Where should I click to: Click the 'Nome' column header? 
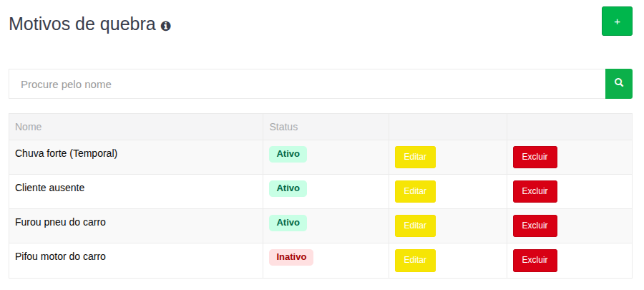click(x=29, y=127)
